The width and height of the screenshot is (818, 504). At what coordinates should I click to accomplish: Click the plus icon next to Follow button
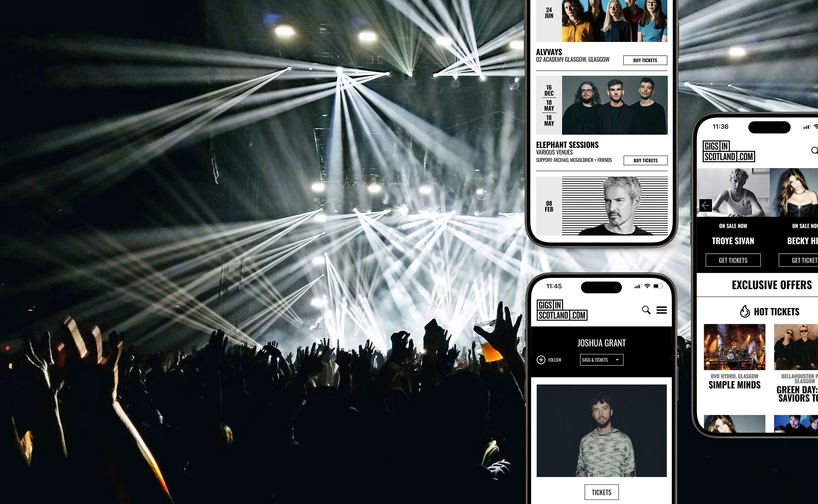(540, 360)
